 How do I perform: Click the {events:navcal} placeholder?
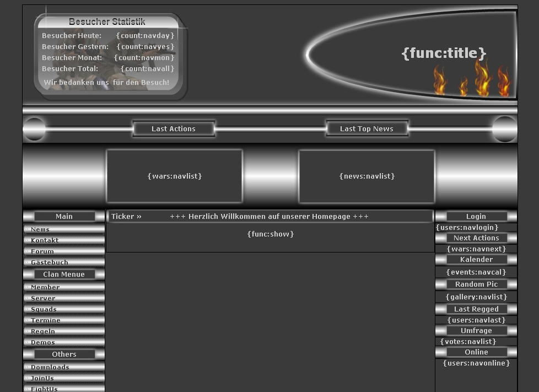(476, 272)
